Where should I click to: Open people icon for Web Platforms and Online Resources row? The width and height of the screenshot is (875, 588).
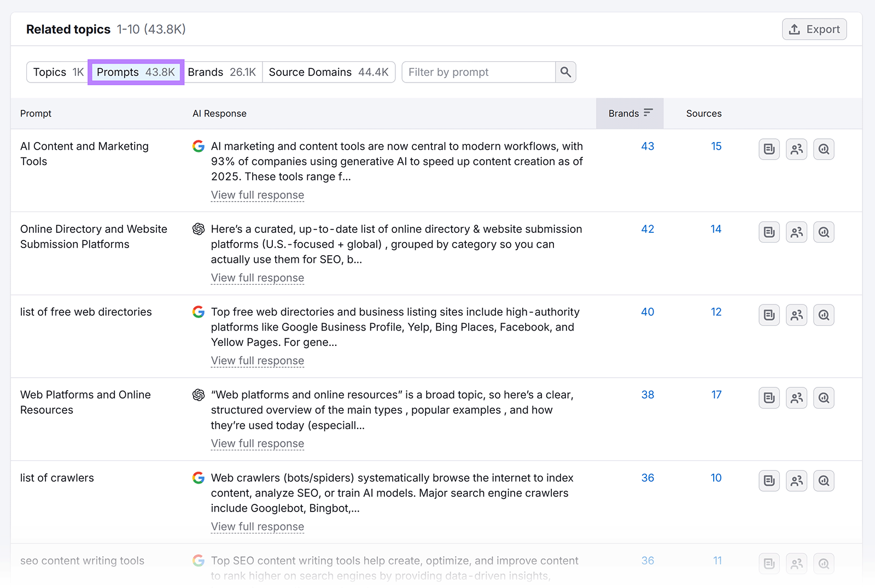click(x=796, y=398)
